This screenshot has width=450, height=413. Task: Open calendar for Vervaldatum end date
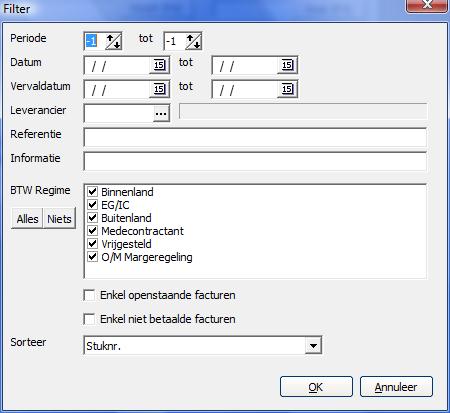(x=287, y=89)
